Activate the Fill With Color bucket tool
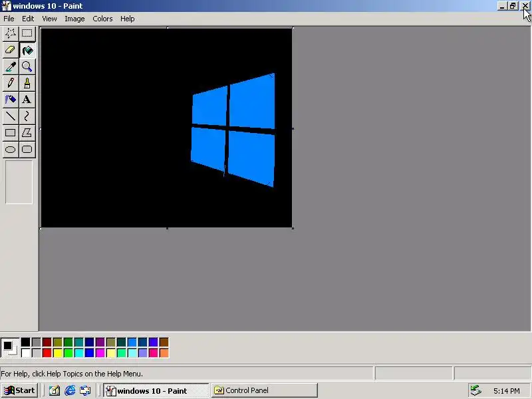Image resolution: width=532 pixels, height=399 pixels. click(x=27, y=50)
